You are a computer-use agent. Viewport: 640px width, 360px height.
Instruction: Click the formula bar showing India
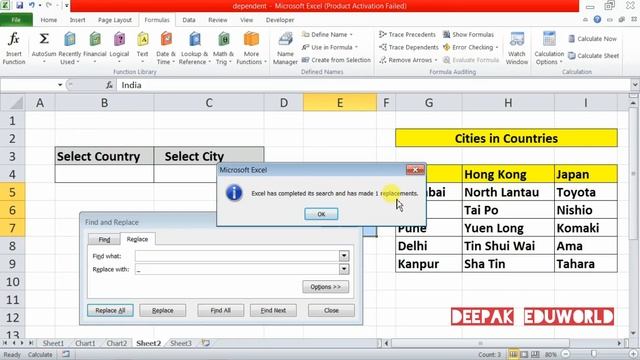tap(373, 85)
